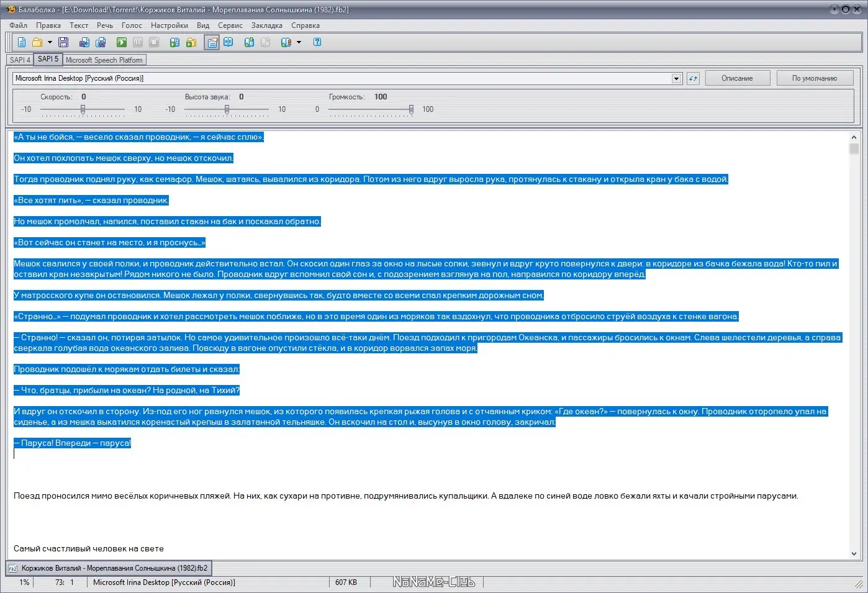Create a new document via toolbar icon
The height and width of the screenshot is (593, 868).
coord(22,42)
